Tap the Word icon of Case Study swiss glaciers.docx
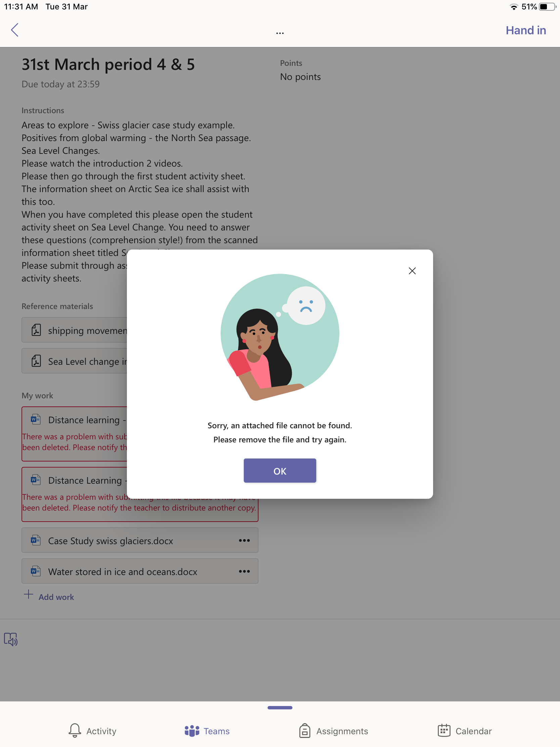This screenshot has width=560, height=747. pos(36,540)
